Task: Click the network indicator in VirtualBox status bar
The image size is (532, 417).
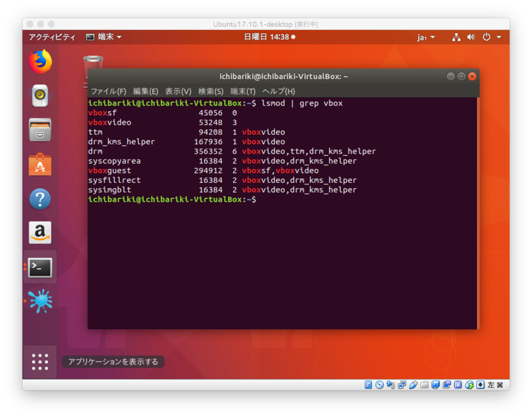Action: 402,384
